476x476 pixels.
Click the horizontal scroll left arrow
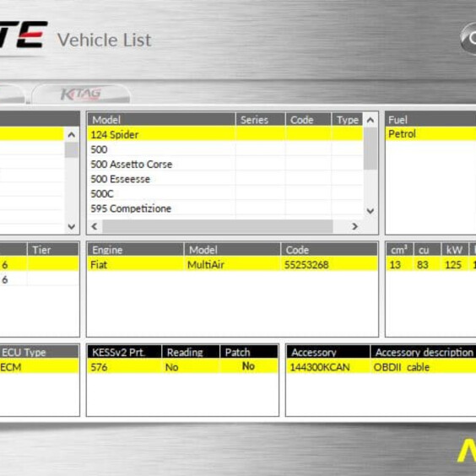tap(95, 226)
